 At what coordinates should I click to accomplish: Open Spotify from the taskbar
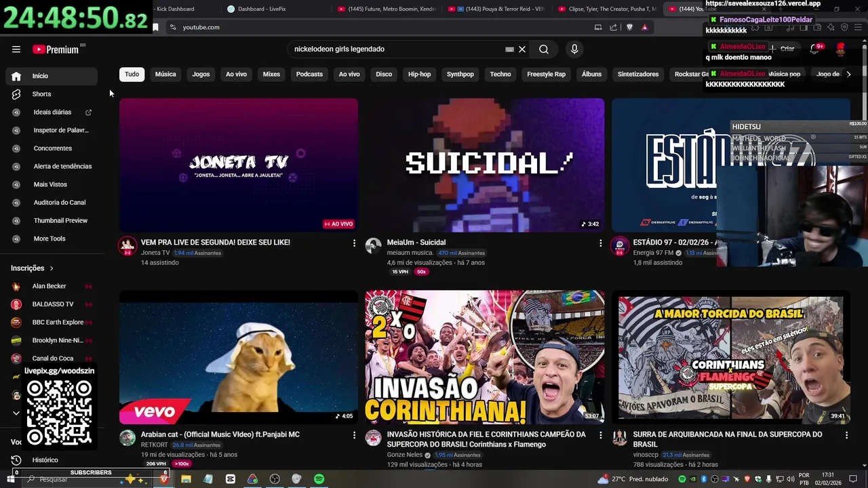tap(319, 479)
